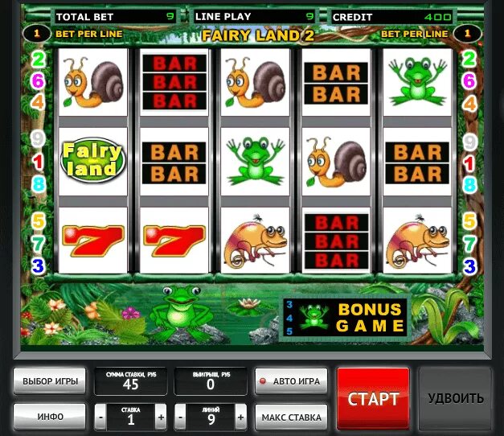Decrease ЛИНИЙ lines with minus button

pos(181,417)
